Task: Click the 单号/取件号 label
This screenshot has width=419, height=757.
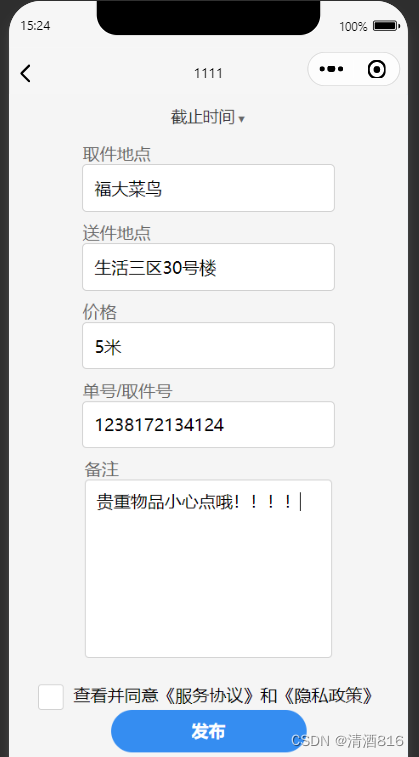Action: (127, 392)
